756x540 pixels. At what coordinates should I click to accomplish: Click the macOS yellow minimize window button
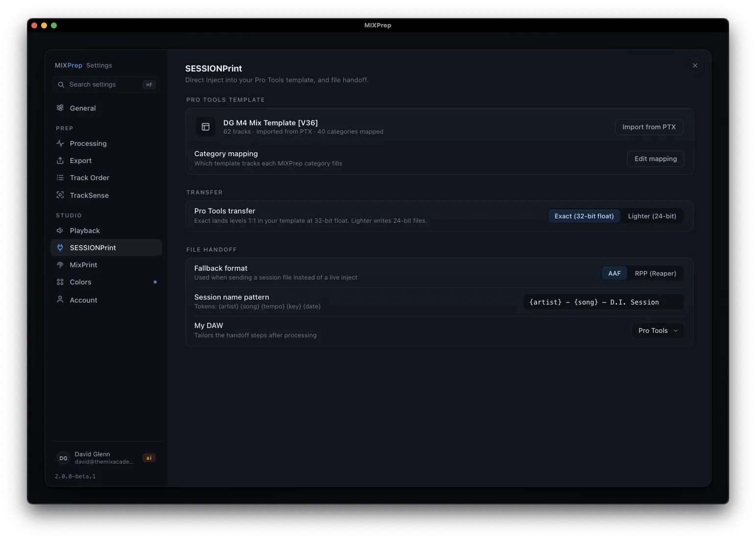(x=44, y=25)
